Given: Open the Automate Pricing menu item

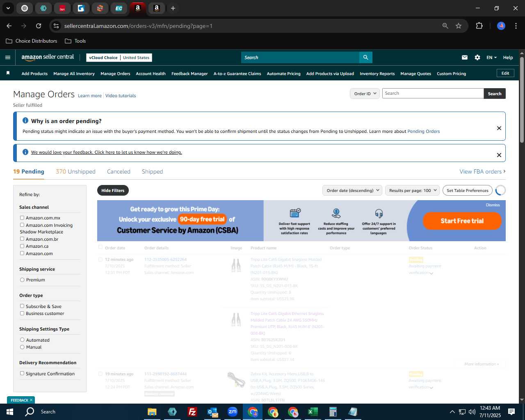Looking at the screenshot, I should coord(283,74).
